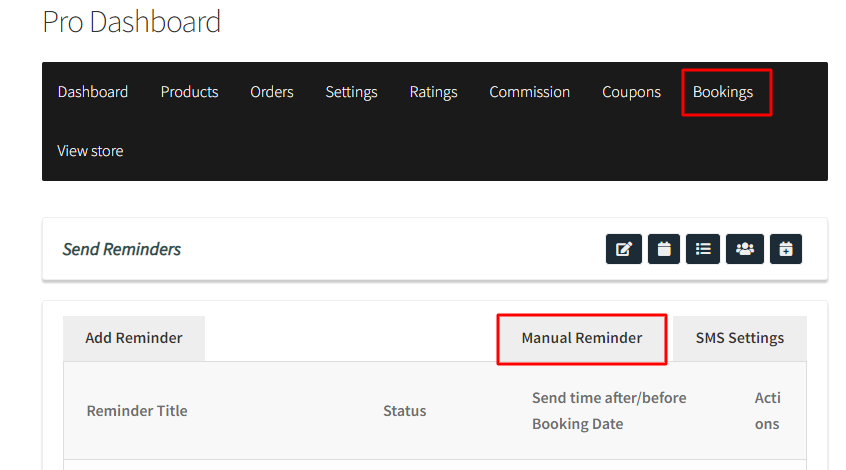
Task: Click the Actions column header
Action: (767, 411)
